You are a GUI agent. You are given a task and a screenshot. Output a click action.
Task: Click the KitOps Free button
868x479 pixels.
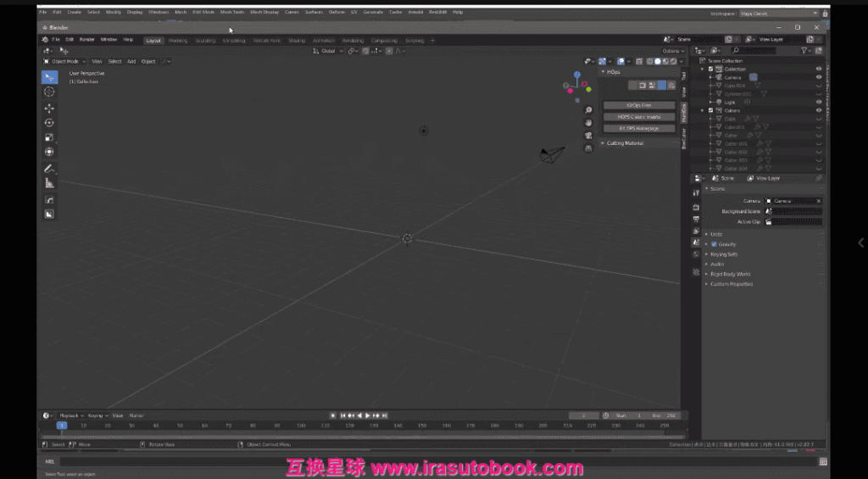(x=639, y=105)
